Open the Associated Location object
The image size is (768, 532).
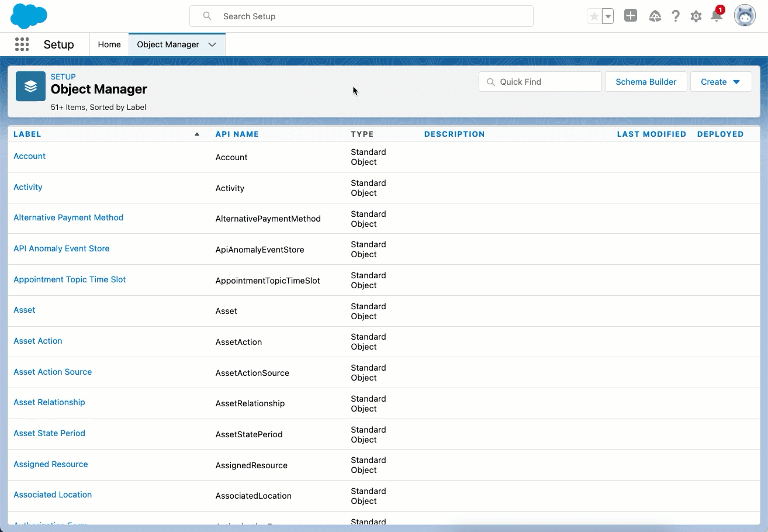[x=53, y=495]
